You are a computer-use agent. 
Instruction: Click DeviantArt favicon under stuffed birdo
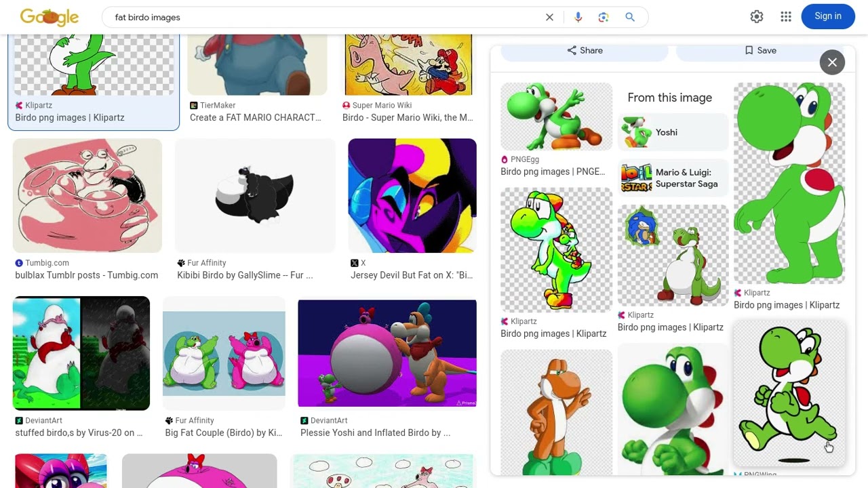point(19,421)
